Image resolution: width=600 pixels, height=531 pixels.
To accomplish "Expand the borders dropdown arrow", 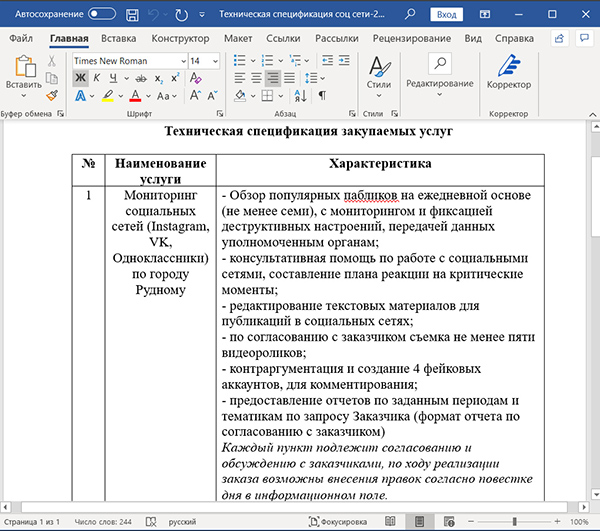I will [x=281, y=96].
